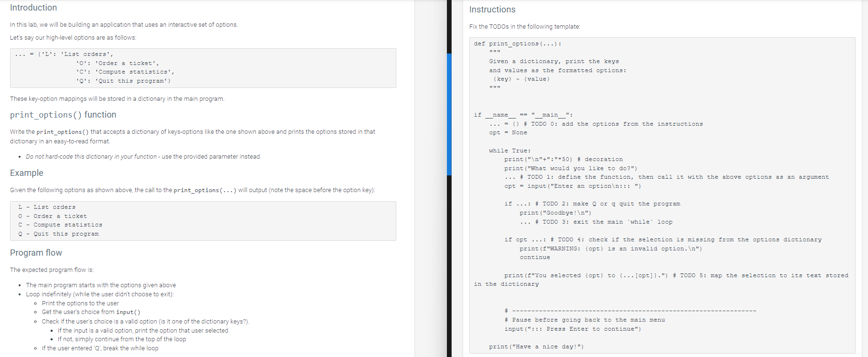Click the 'Do not hard-code this dictionary' bullet
The height and width of the screenshot is (357, 868).
143,157
